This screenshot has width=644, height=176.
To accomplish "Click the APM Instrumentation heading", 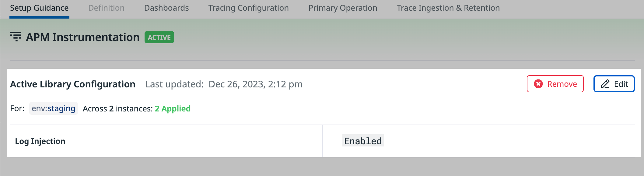I will tap(83, 37).
